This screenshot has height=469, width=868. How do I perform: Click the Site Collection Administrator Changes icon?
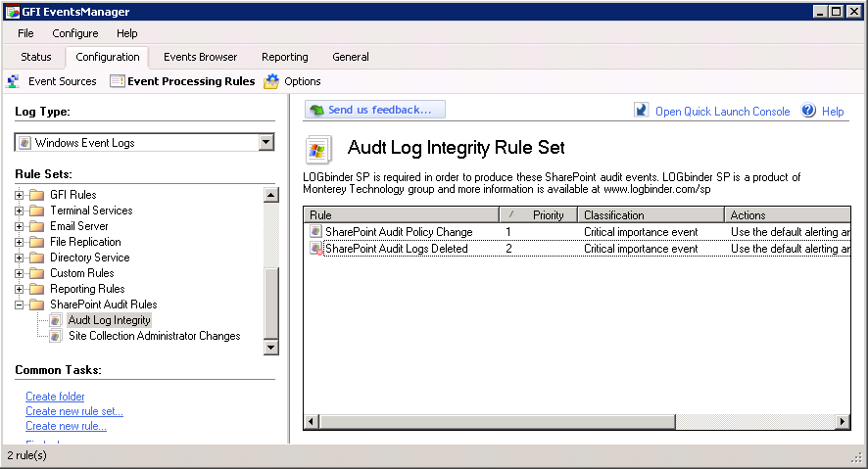point(56,336)
